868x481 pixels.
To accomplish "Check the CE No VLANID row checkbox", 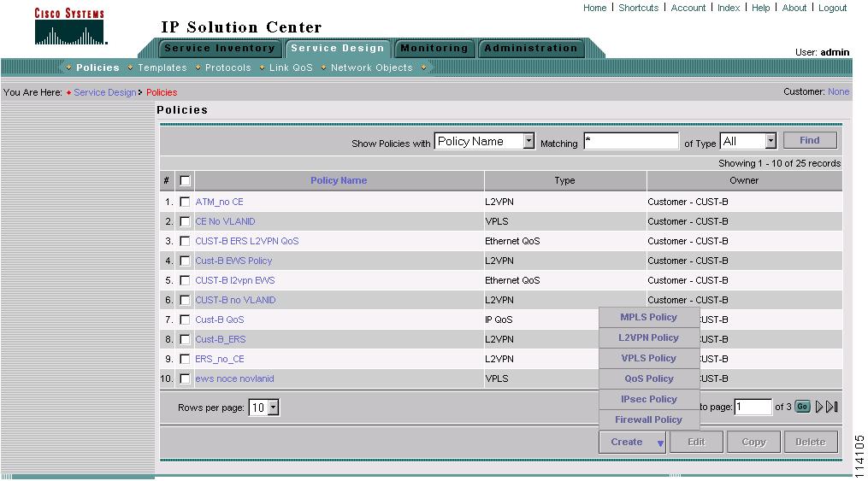I will click(185, 221).
